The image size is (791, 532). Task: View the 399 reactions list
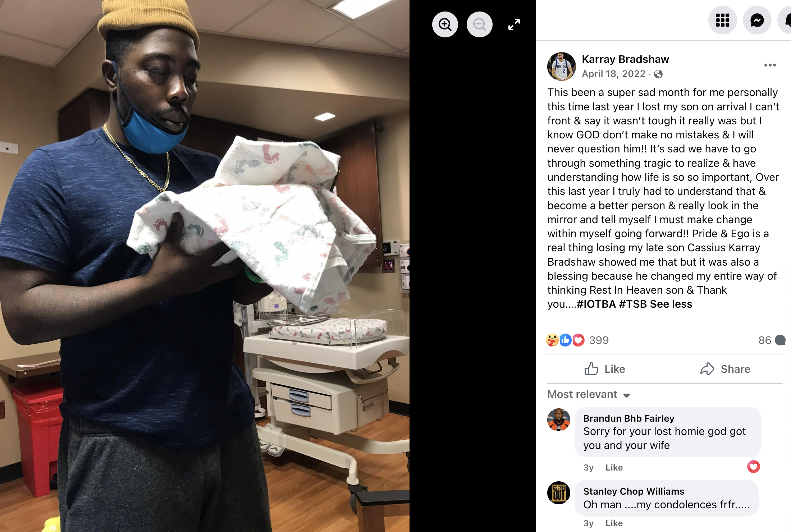point(599,340)
